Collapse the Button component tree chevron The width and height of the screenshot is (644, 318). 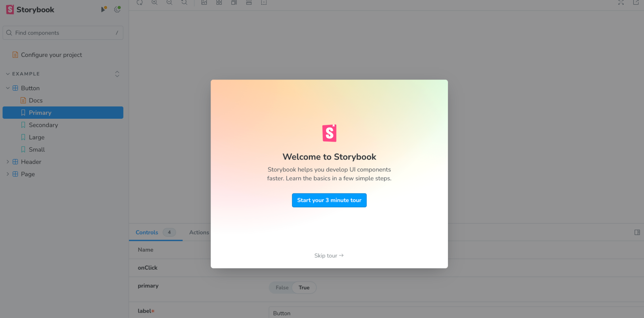pos(8,88)
